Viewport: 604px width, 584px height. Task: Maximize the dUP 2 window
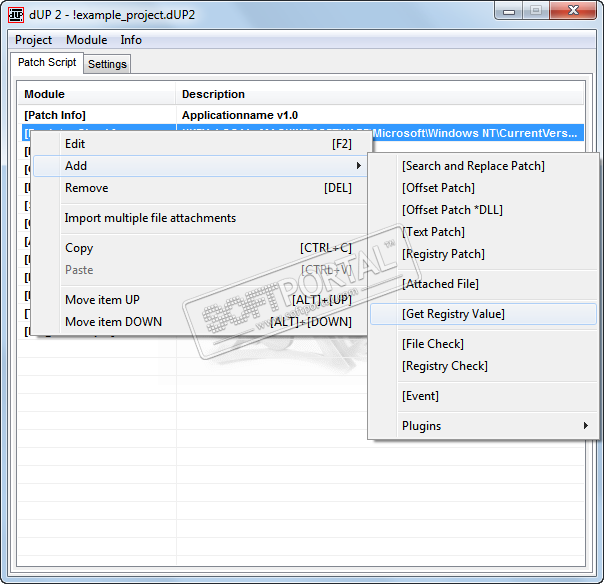point(535,10)
